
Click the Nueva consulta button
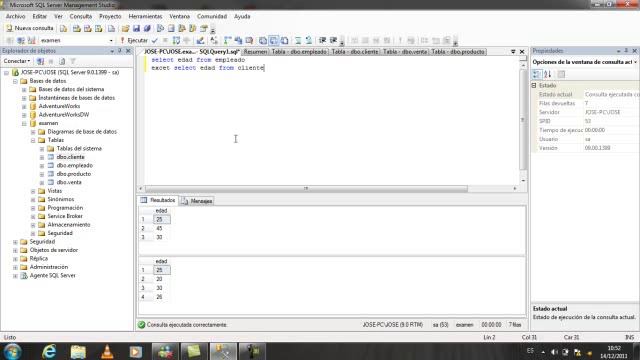pyautogui.click(x=30, y=28)
